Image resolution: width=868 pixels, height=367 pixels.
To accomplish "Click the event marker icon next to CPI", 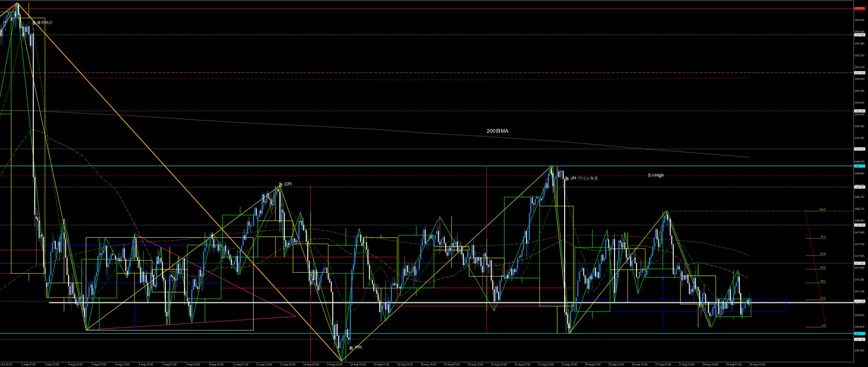I will click(x=281, y=185).
